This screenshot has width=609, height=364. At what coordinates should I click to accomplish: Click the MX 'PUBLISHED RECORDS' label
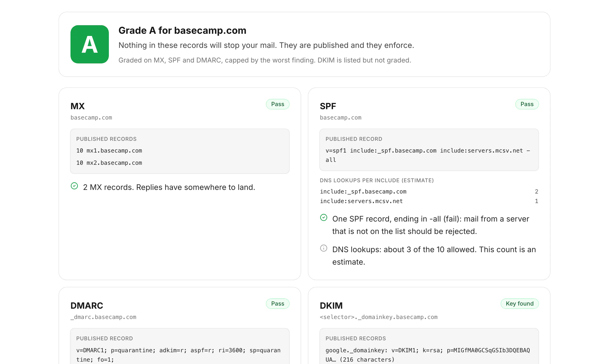point(106,139)
